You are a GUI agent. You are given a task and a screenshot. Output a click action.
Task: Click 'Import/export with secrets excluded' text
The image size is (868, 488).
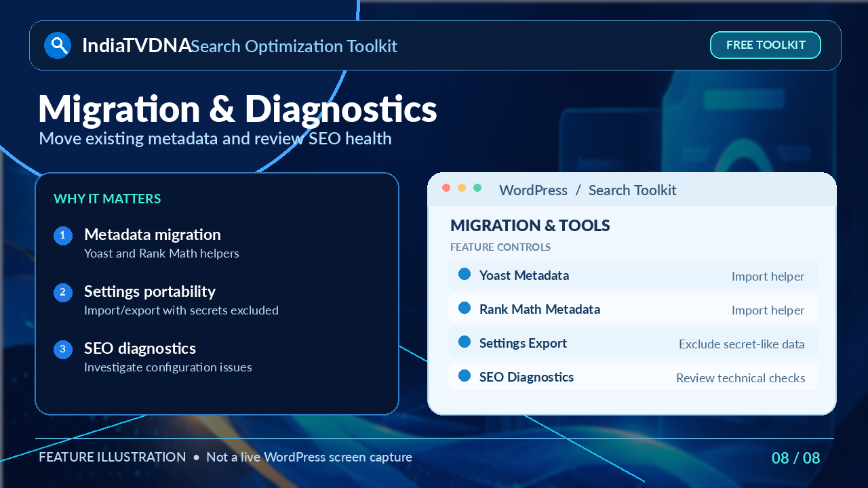(x=181, y=310)
